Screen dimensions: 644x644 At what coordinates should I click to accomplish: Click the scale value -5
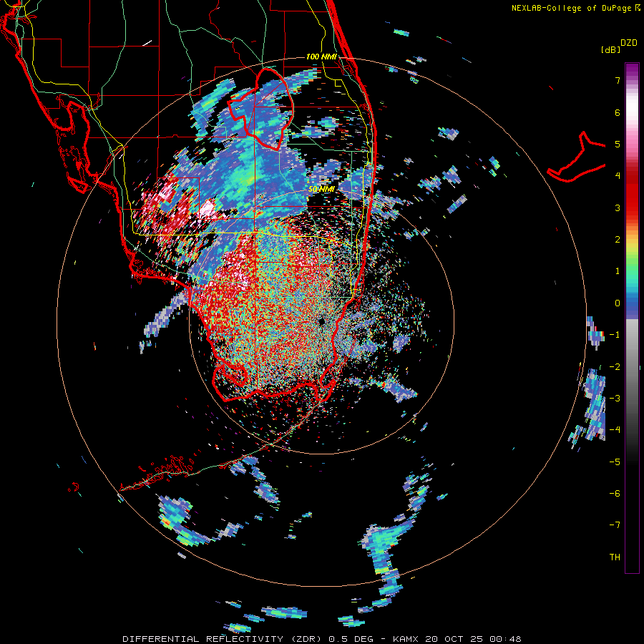(x=615, y=462)
